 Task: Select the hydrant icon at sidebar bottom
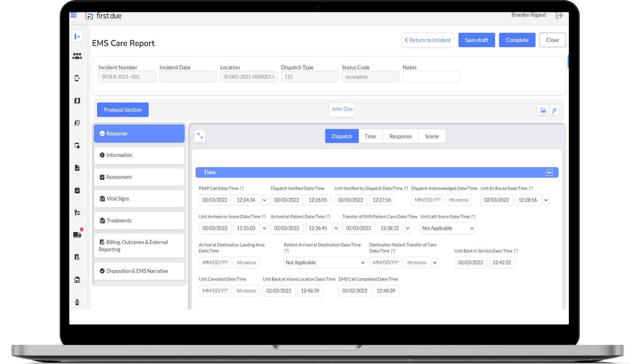[77, 302]
